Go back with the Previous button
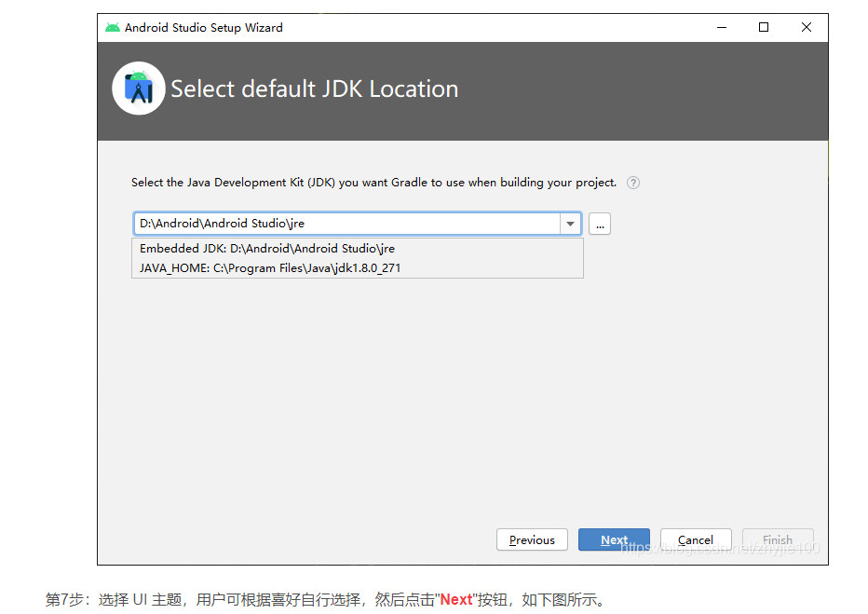The width and height of the screenshot is (868, 614). [x=532, y=539]
